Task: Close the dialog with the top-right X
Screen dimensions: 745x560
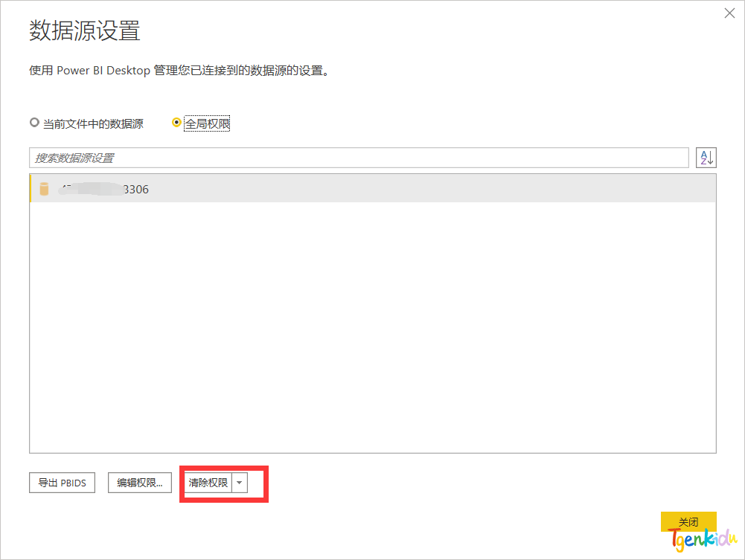Action: tap(729, 13)
